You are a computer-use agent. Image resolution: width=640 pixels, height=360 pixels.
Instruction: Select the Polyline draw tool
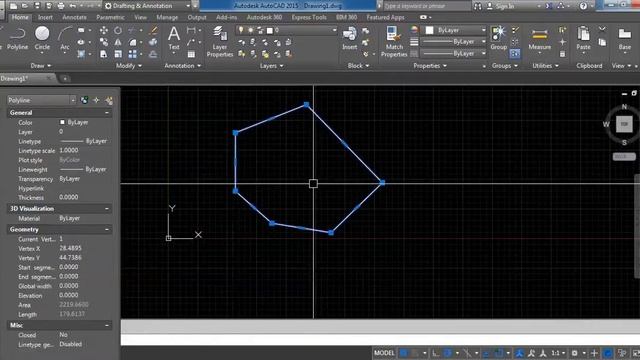tap(17, 38)
